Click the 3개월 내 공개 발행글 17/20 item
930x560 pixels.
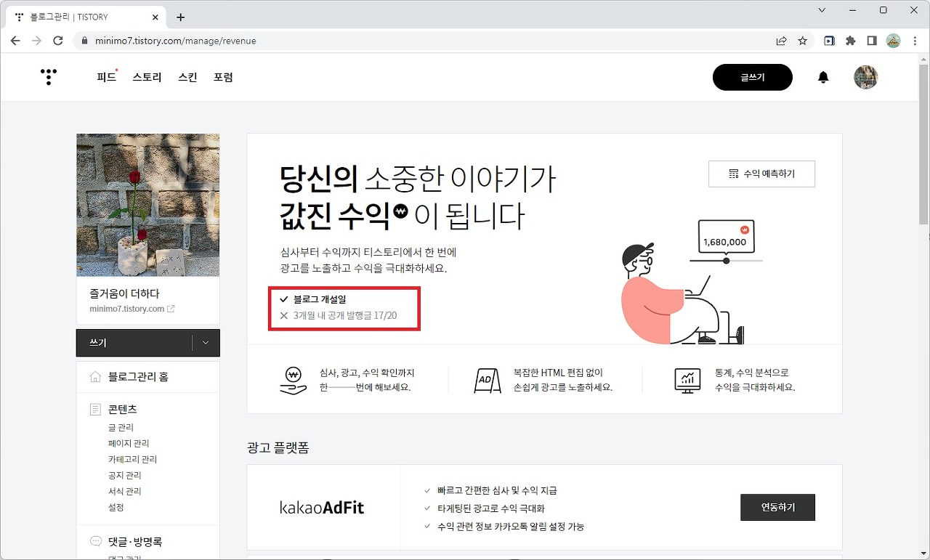[338, 316]
